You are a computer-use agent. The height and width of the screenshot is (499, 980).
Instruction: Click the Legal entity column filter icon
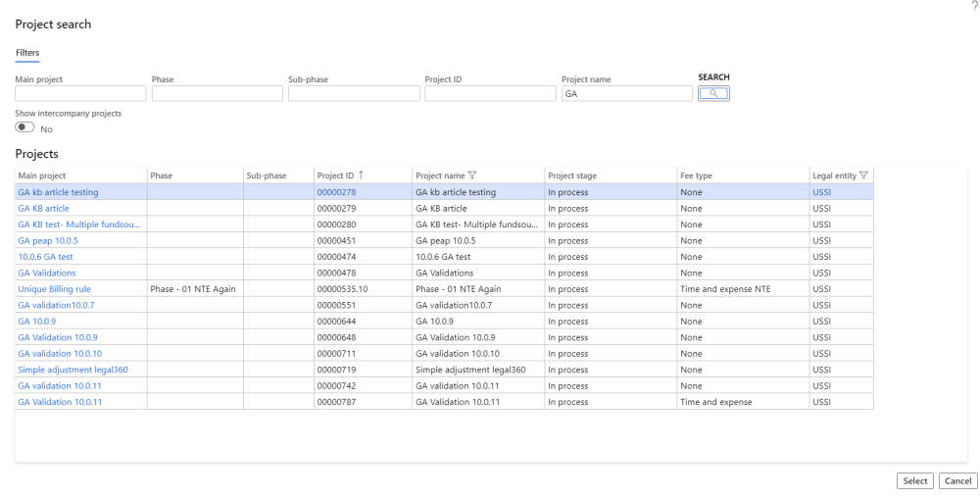pyautogui.click(x=863, y=175)
